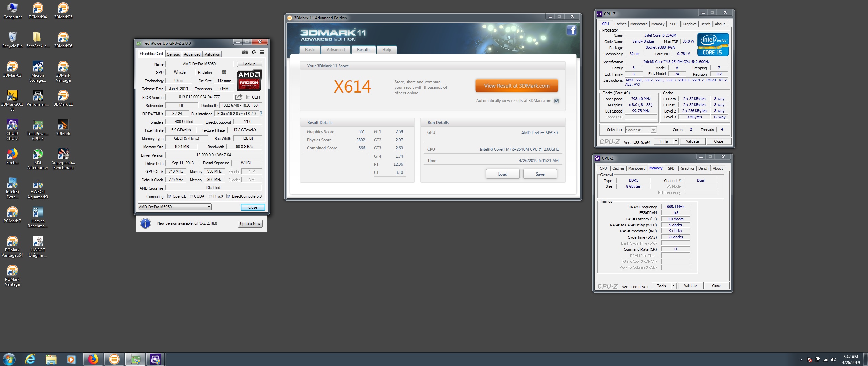868x366 pixels.
Task: Open 3DMark05 desktop icon
Action: (63, 11)
